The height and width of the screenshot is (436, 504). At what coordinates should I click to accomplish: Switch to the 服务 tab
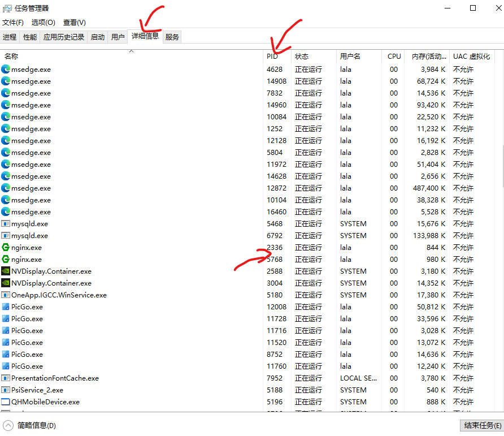[172, 37]
